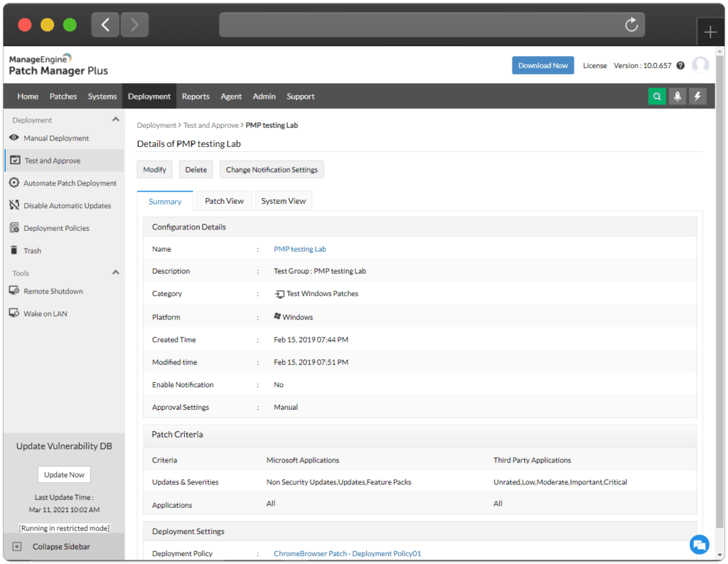The image size is (728, 564).
Task: Click the Collapse Sidebar arrow icon
Action: click(17, 546)
